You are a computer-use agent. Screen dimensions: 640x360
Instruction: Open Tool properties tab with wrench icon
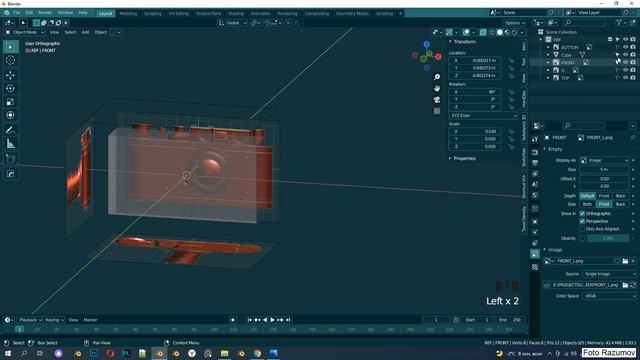tap(535, 140)
